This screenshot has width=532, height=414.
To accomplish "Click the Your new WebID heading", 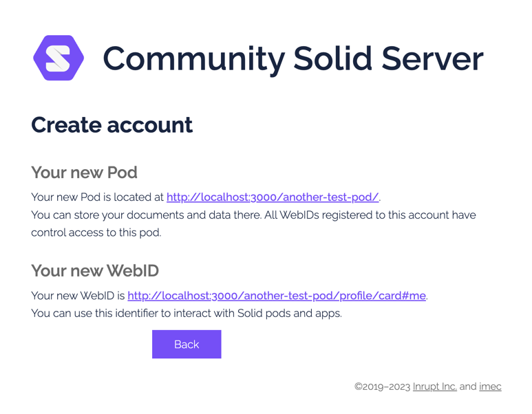I will (95, 270).
